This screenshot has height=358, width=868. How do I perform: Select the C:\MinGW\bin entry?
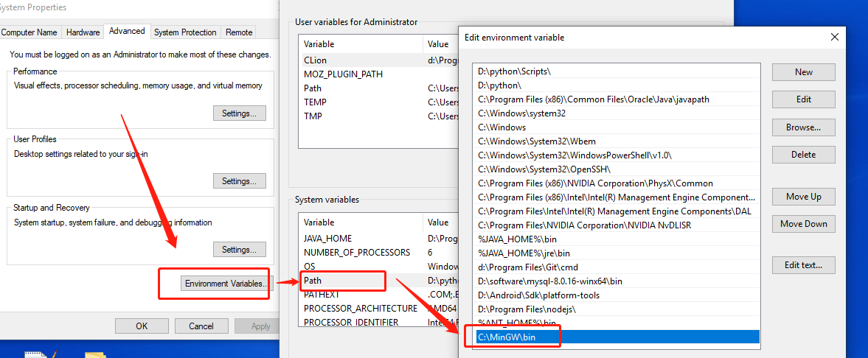click(x=618, y=337)
